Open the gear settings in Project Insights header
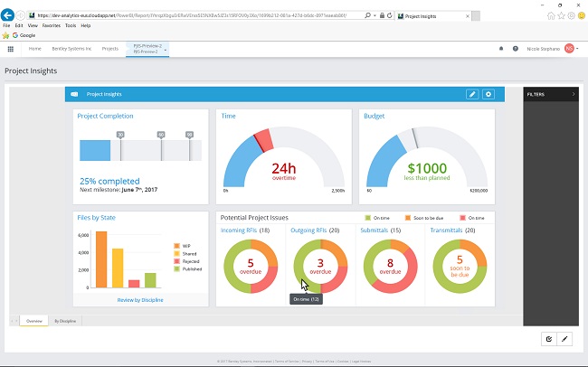 (x=488, y=94)
